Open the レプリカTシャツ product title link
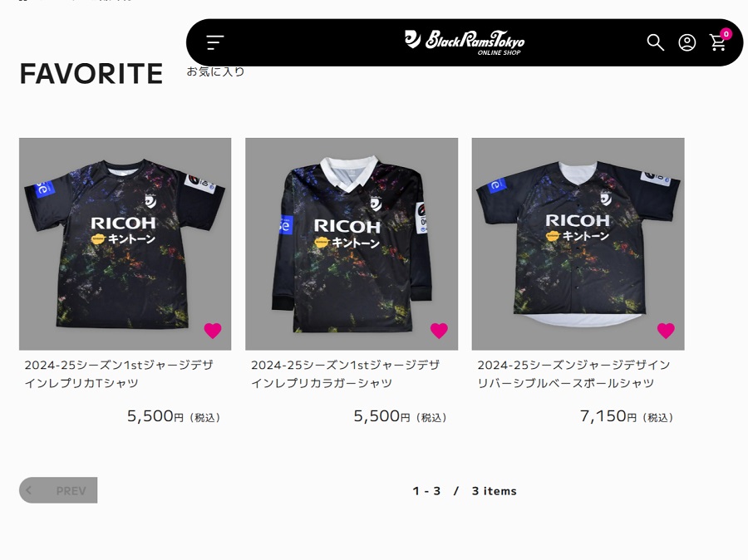This screenshot has width=748, height=560. [x=119, y=374]
